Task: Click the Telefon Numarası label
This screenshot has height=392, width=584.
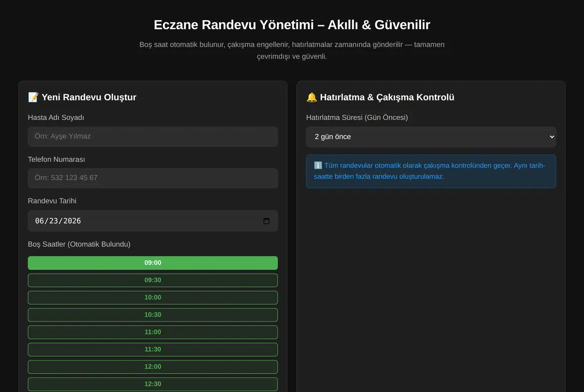Action: 56,160
